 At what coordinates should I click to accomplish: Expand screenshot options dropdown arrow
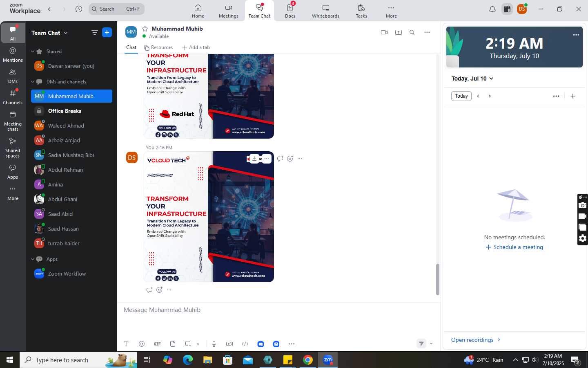pos(198,344)
